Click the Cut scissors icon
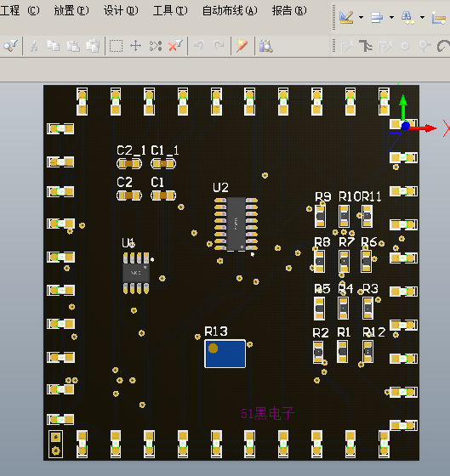Screen dimensions: 450x476 coord(34,46)
